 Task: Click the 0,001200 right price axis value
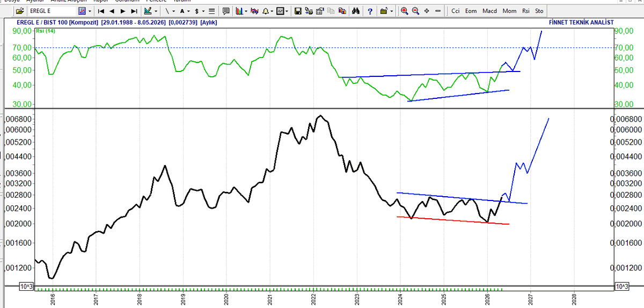627,267
